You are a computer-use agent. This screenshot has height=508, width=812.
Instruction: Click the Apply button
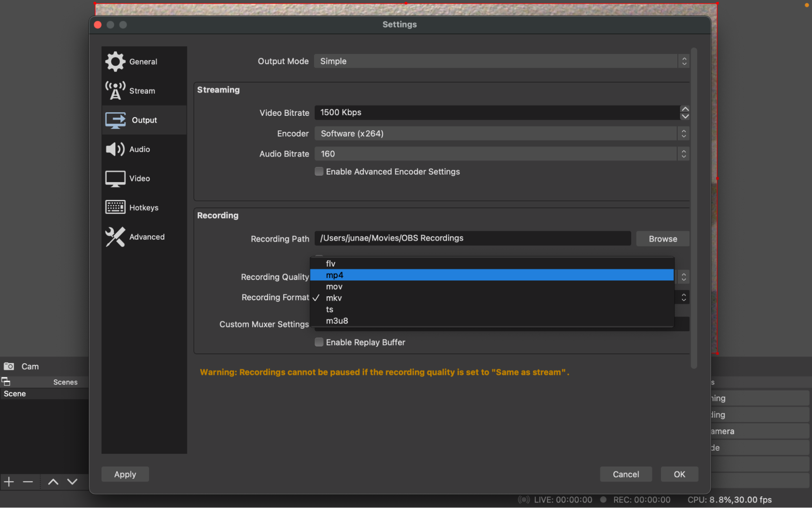(x=125, y=474)
